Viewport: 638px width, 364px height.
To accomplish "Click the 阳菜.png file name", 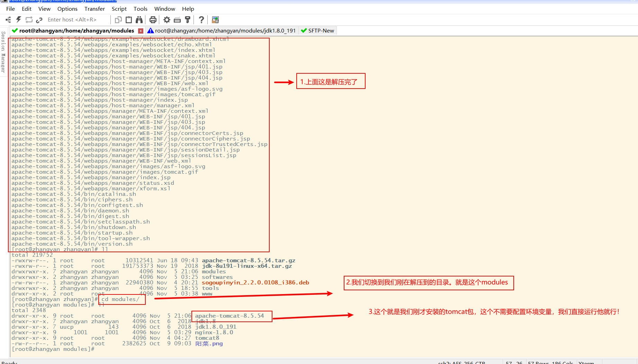I will click(209, 344).
